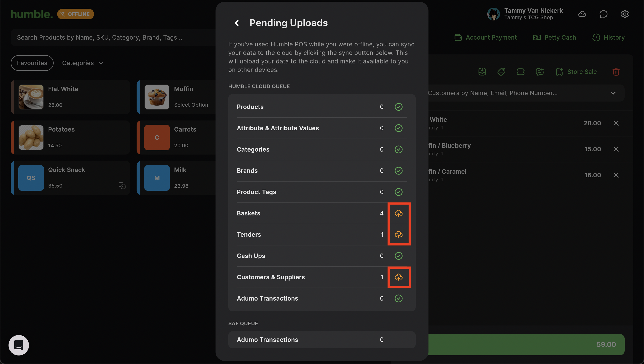The height and width of the screenshot is (364, 644).
Task: Delete the basket with the trash icon
Action: coord(616,72)
